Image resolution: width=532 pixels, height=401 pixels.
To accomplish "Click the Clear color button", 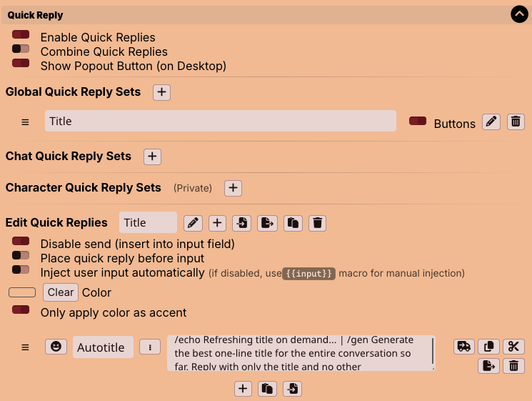I will point(61,292).
